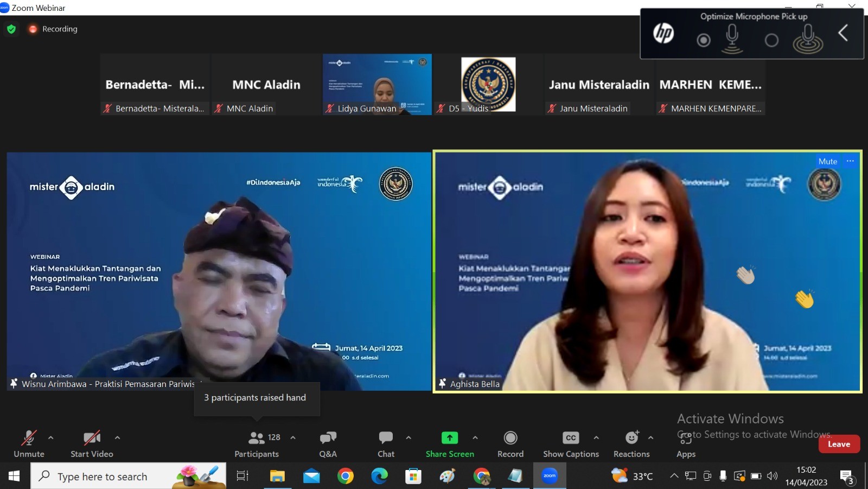
Task: Open captions options arrow beside Show Captions
Action: 596,437
